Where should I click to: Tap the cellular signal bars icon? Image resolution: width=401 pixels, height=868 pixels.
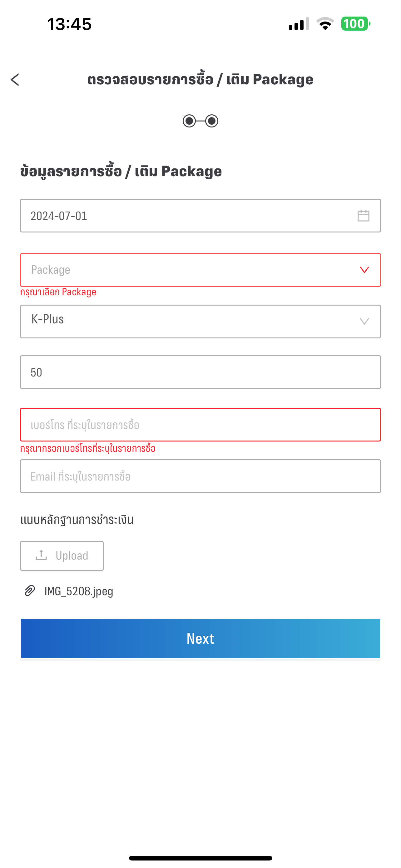pos(299,24)
